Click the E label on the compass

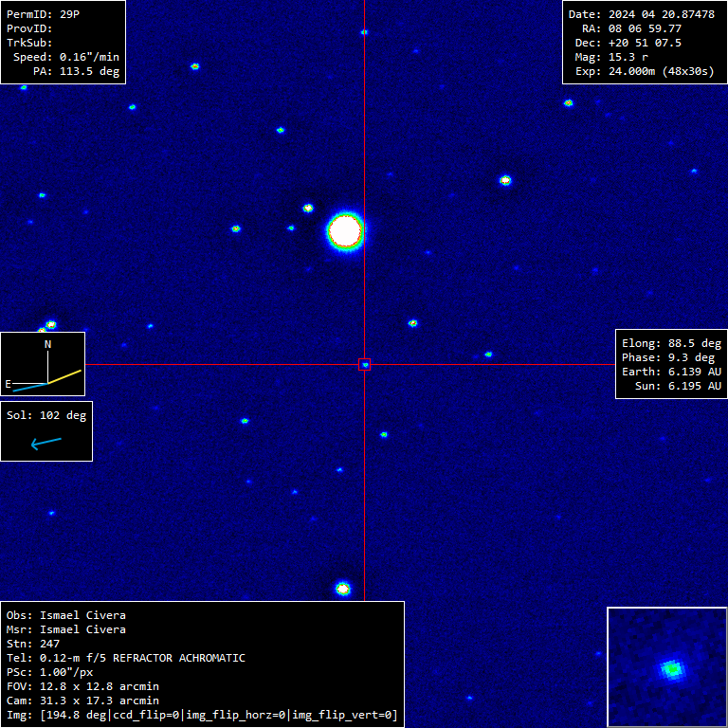click(x=8, y=384)
